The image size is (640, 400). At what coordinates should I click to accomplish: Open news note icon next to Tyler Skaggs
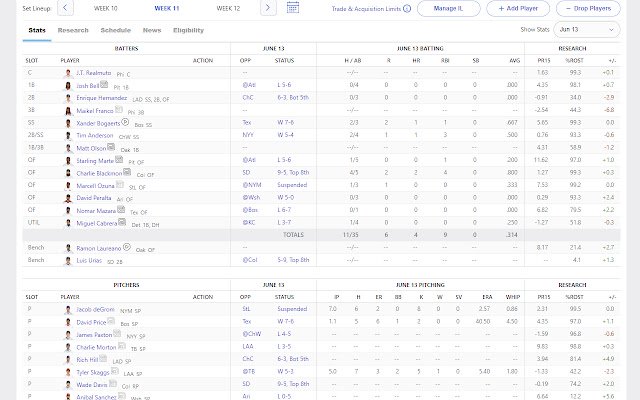[x=115, y=371]
